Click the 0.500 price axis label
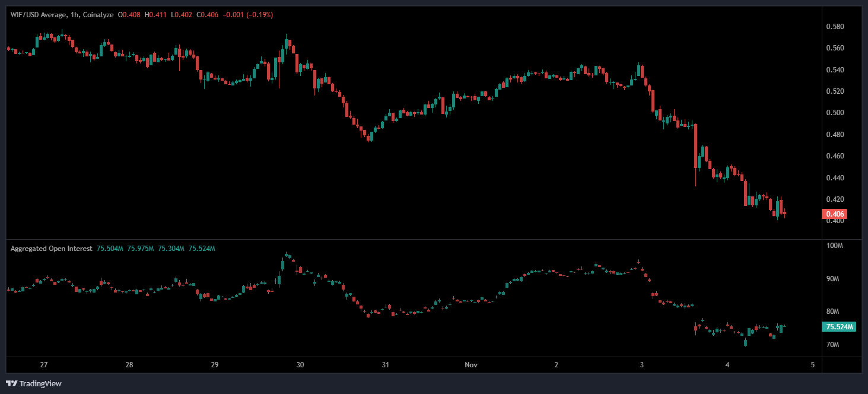868x394 pixels. pos(835,113)
